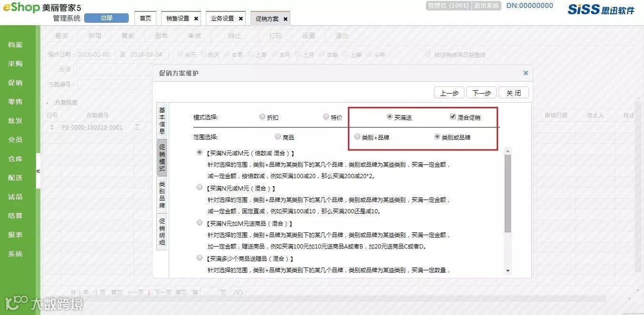Open 零售 in the left sidebar

click(15, 102)
